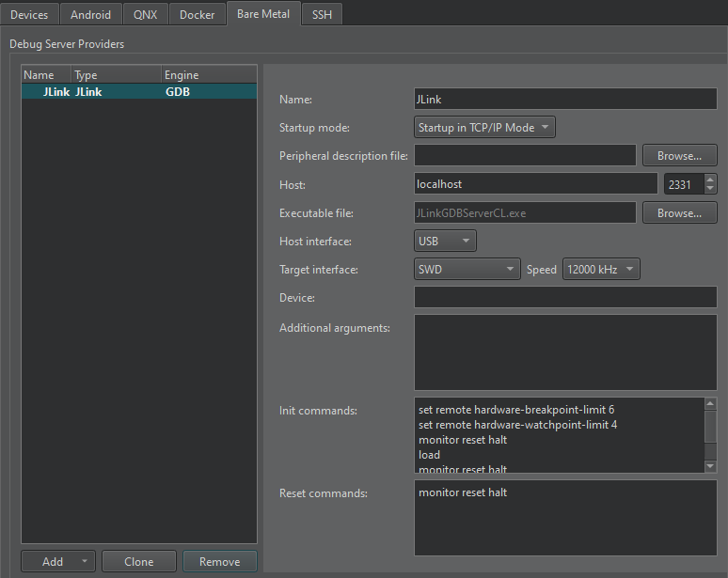This screenshot has height=578, width=728.
Task: Click the Host field containing localhost
Action: (x=535, y=184)
